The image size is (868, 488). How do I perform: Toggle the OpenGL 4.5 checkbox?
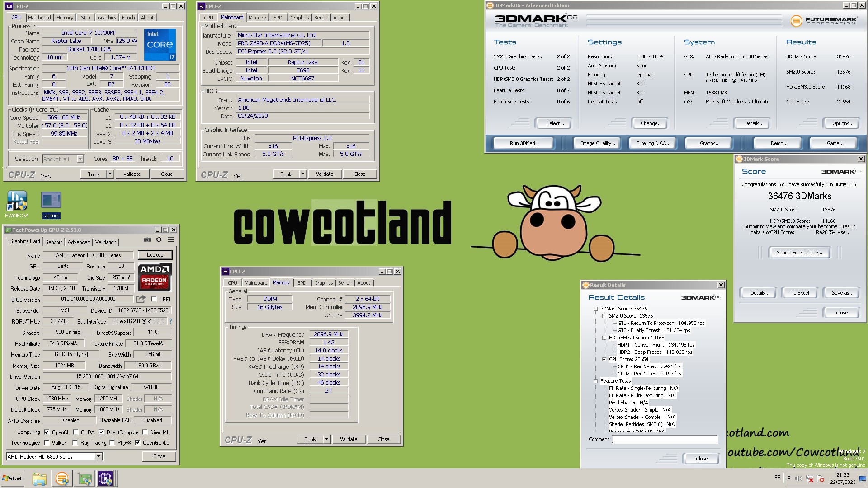click(x=137, y=442)
